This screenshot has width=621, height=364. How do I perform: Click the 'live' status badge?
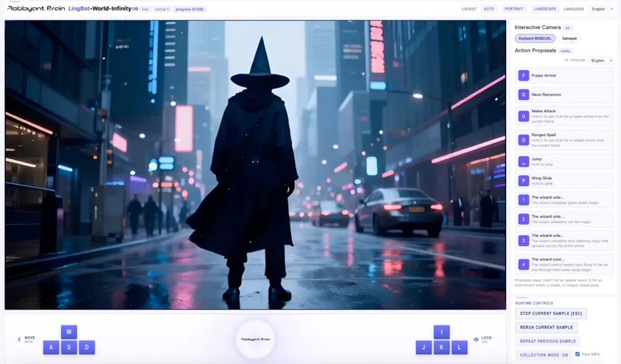[x=145, y=9]
